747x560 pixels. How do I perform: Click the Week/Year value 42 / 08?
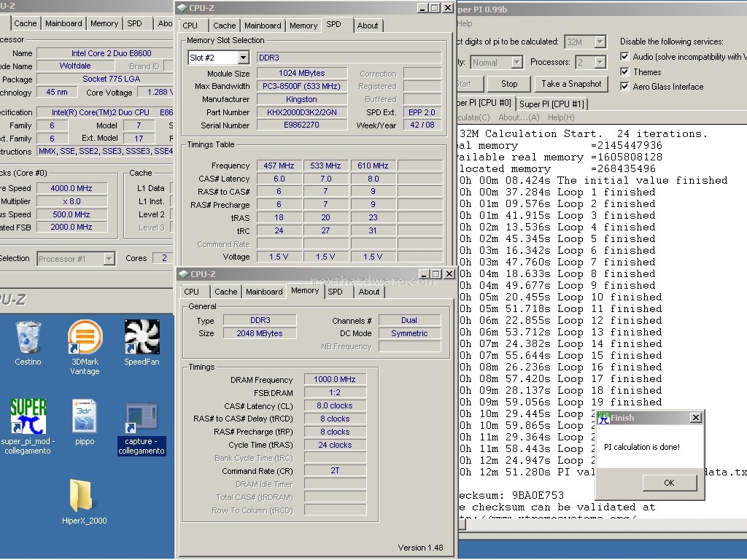(x=422, y=125)
